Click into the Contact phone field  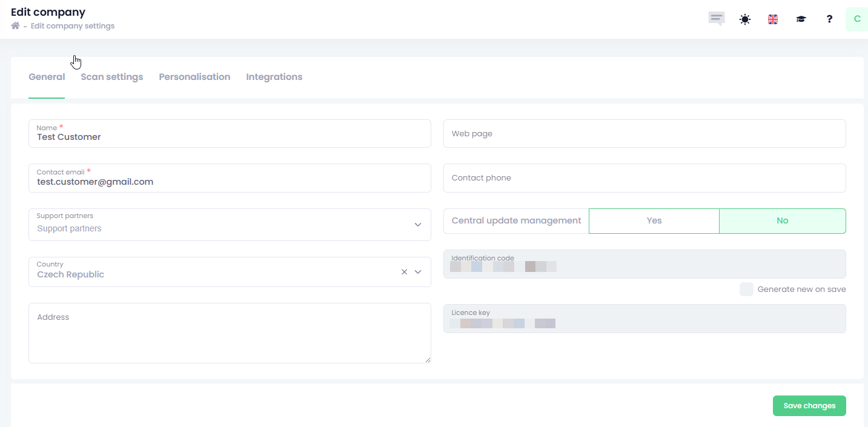pyautogui.click(x=644, y=178)
